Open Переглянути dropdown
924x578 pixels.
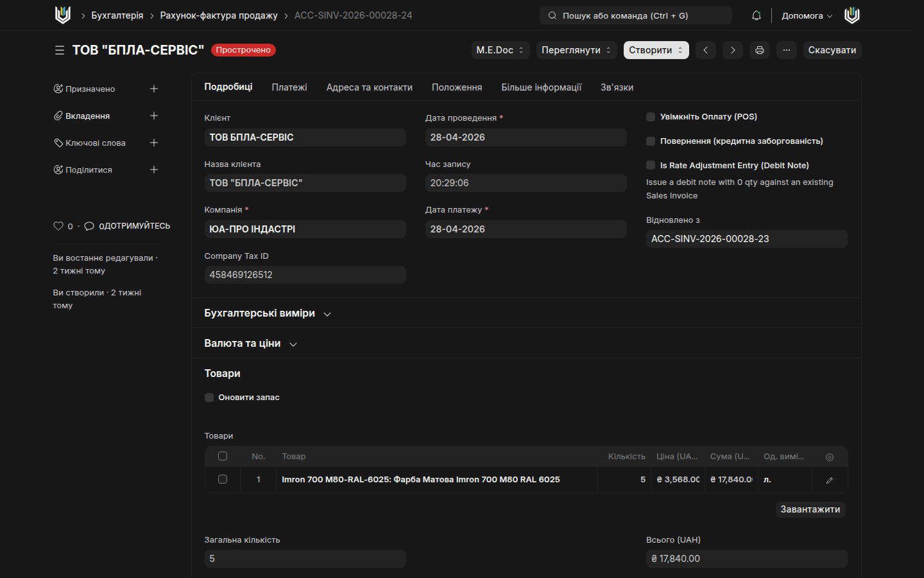pyautogui.click(x=576, y=50)
